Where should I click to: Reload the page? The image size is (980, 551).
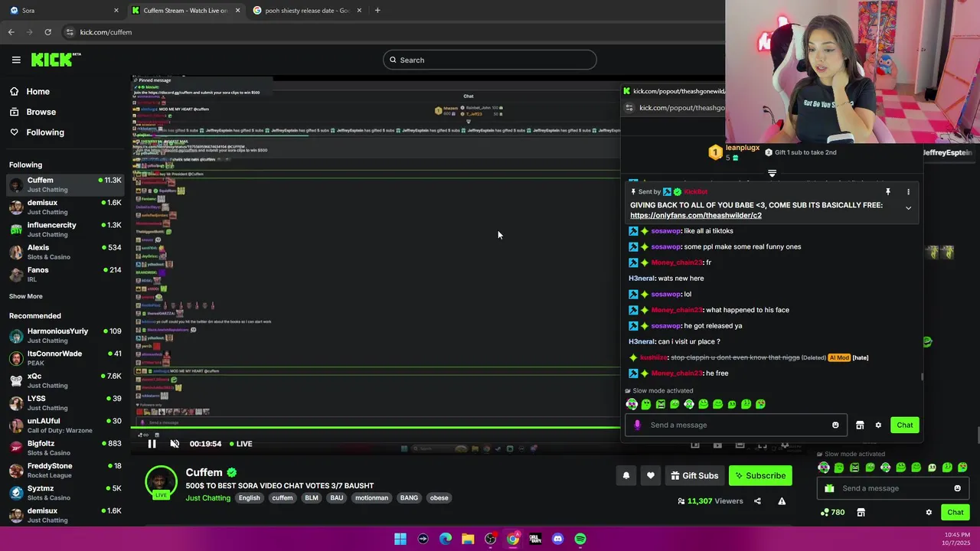(47, 32)
